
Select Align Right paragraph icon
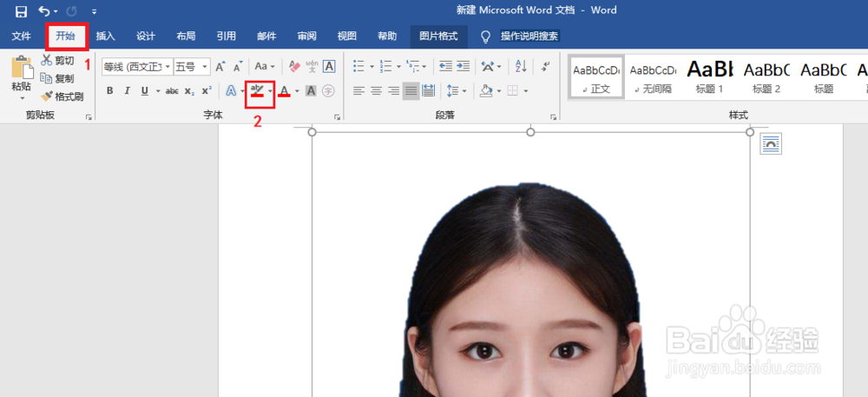(x=393, y=91)
